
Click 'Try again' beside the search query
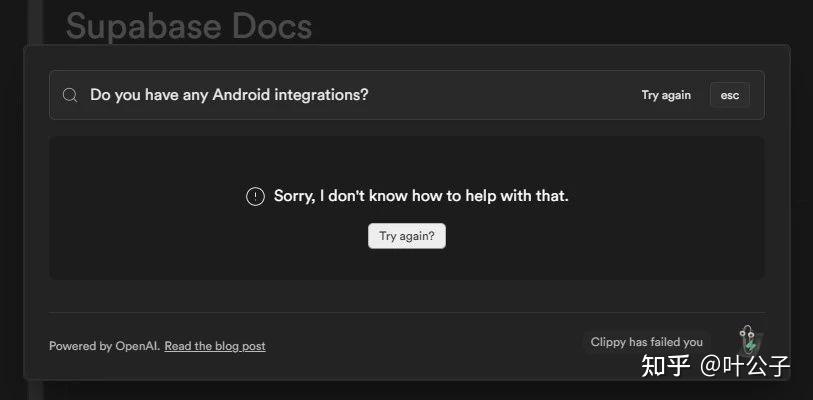point(666,95)
